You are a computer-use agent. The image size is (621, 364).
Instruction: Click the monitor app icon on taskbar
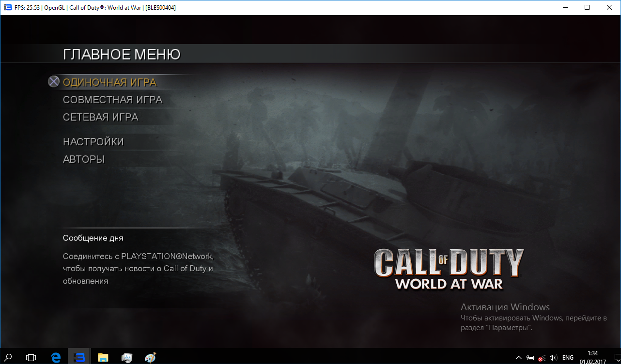127,357
